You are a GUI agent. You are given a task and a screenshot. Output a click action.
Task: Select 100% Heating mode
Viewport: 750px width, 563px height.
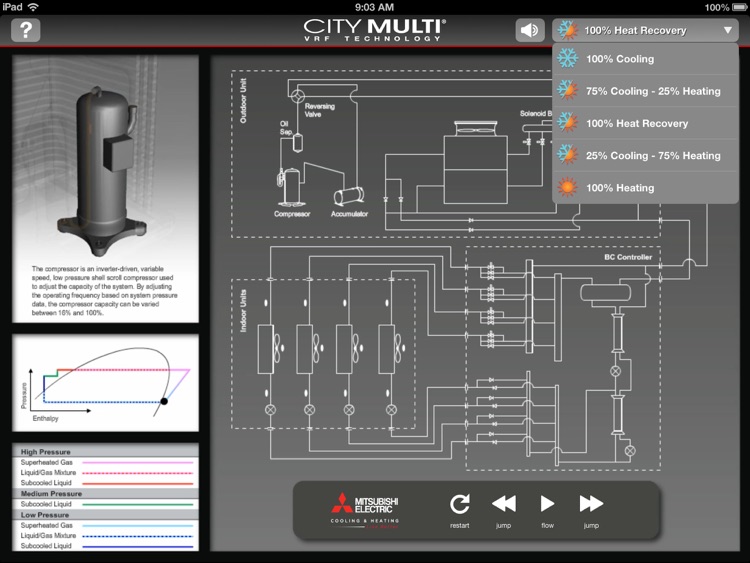[645, 188]
